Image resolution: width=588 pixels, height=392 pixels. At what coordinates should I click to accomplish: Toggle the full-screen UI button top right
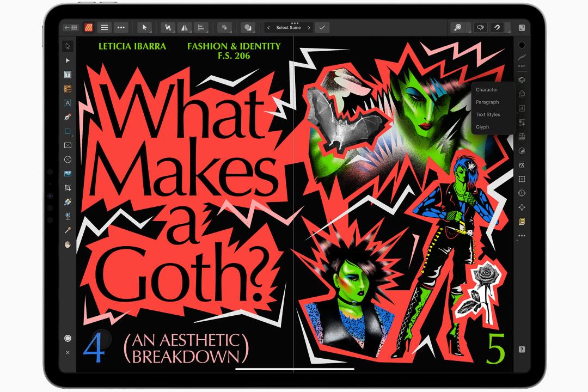[522, 28]
